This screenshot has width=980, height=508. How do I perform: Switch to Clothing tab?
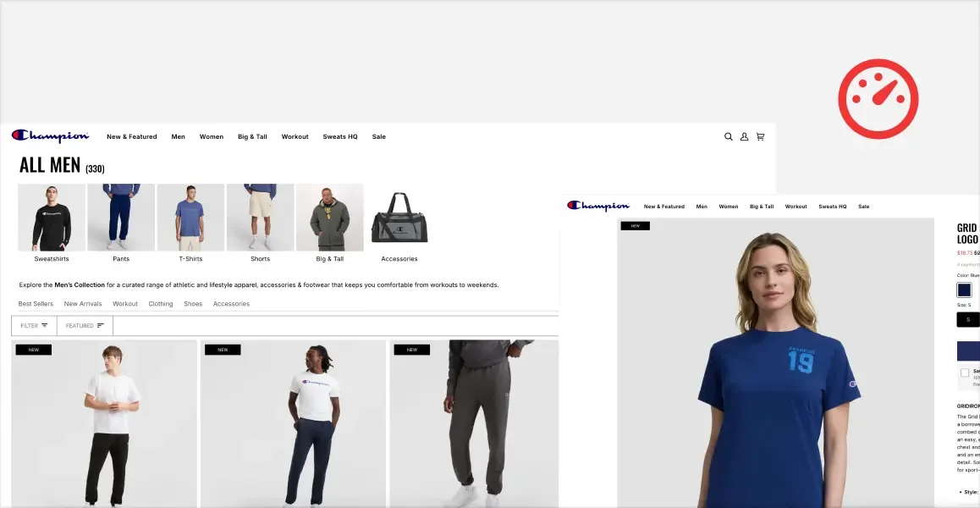[x=161, y=304]
